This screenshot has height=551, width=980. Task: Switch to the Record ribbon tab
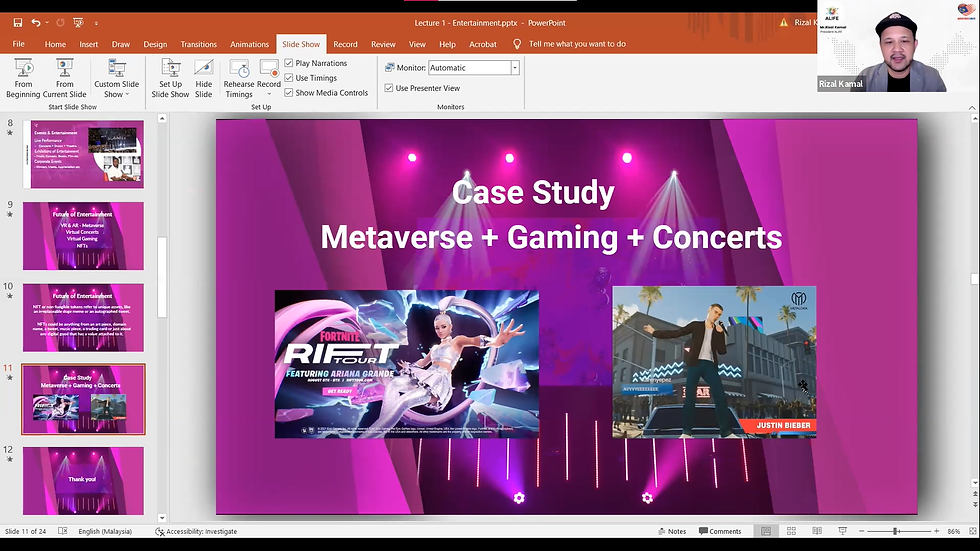point(345,44)
